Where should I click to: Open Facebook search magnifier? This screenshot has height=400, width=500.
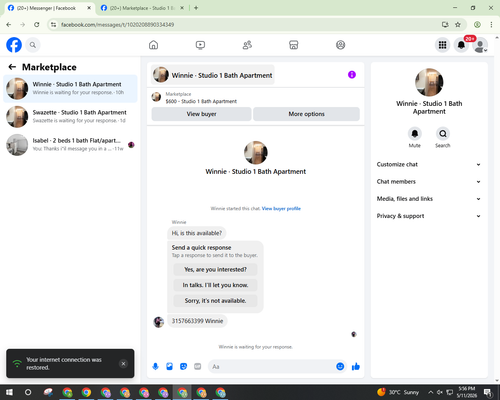[33, 45]
